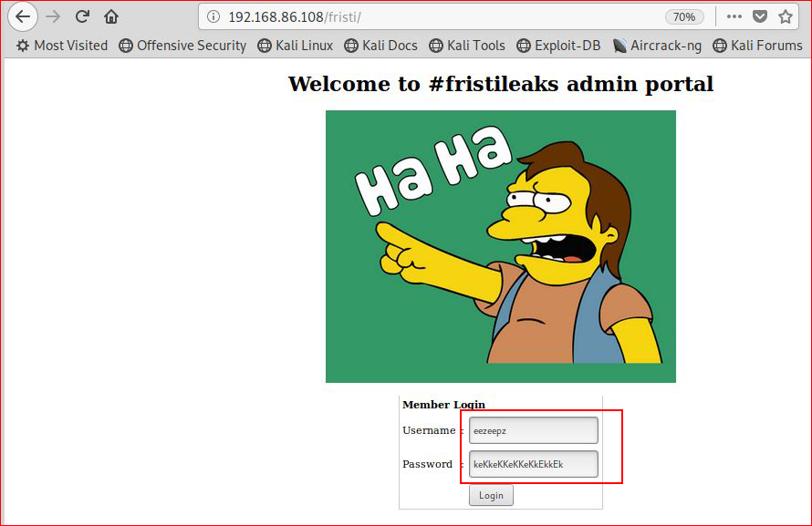Click the Welcome to #fristileaks admin portal heading
The height and width of the screenshot is (526, 812).
point(501,84)
